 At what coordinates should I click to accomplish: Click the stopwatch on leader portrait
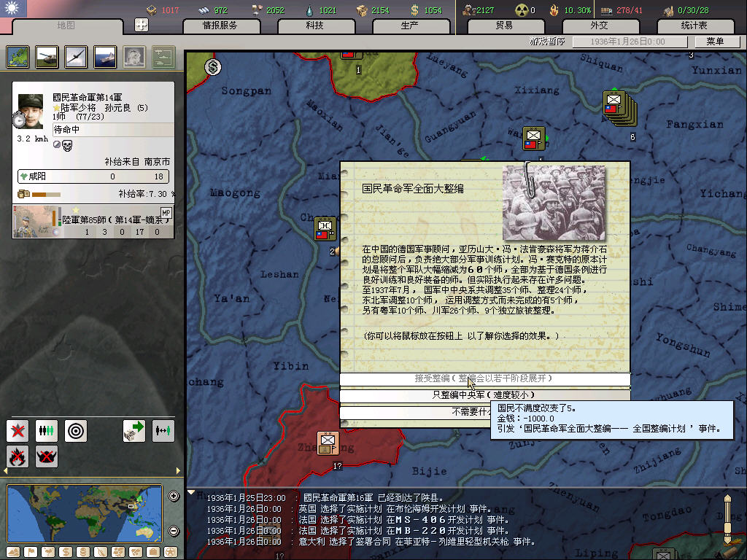tap(19, 120)
